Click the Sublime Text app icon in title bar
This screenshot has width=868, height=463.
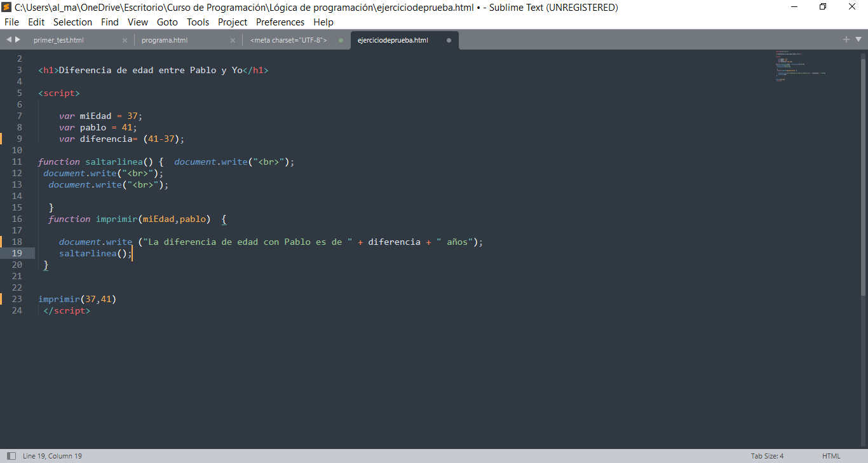(7, 8)
